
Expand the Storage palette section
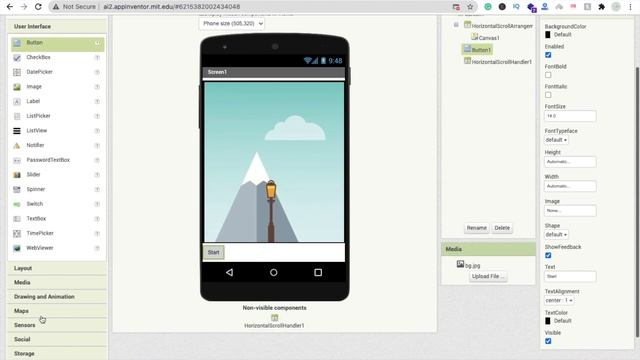coord(57,353)
